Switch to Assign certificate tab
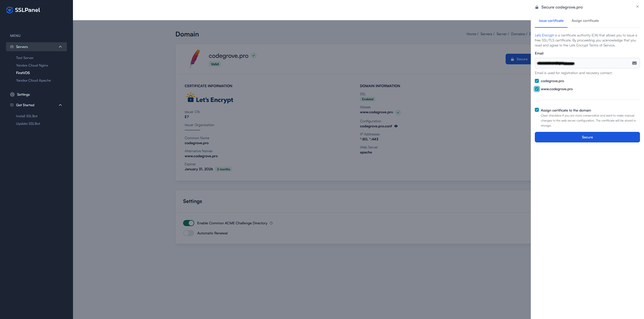 tap(585, 21)
